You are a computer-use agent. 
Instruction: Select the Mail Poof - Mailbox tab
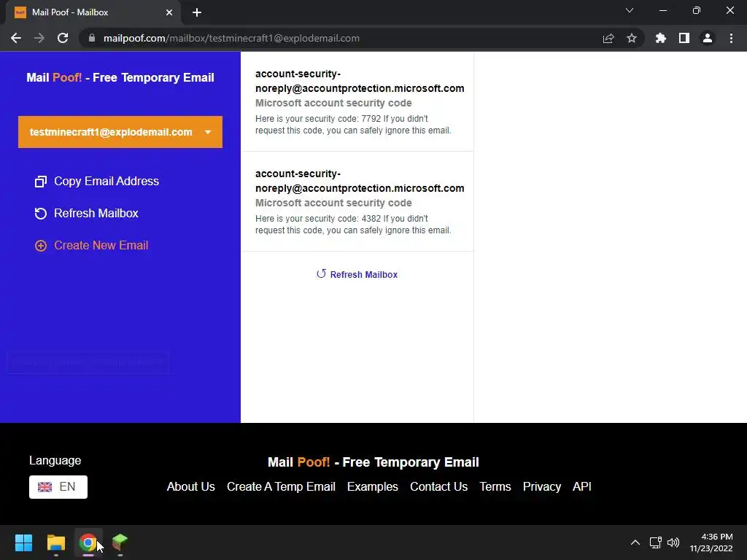coord(93,12)
